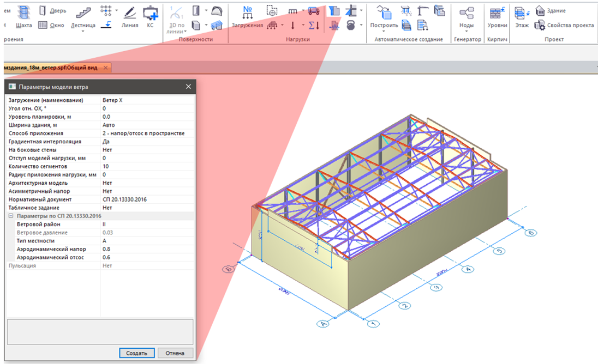598x364 pixels.
Task: Edit Количество сегментов value 10
Action: (147, 166)
